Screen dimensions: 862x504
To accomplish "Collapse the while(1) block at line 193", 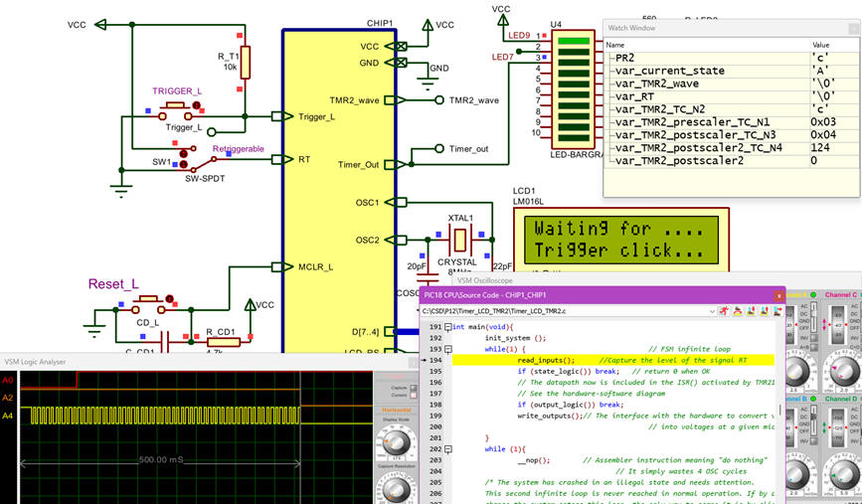I will point(448,349).
